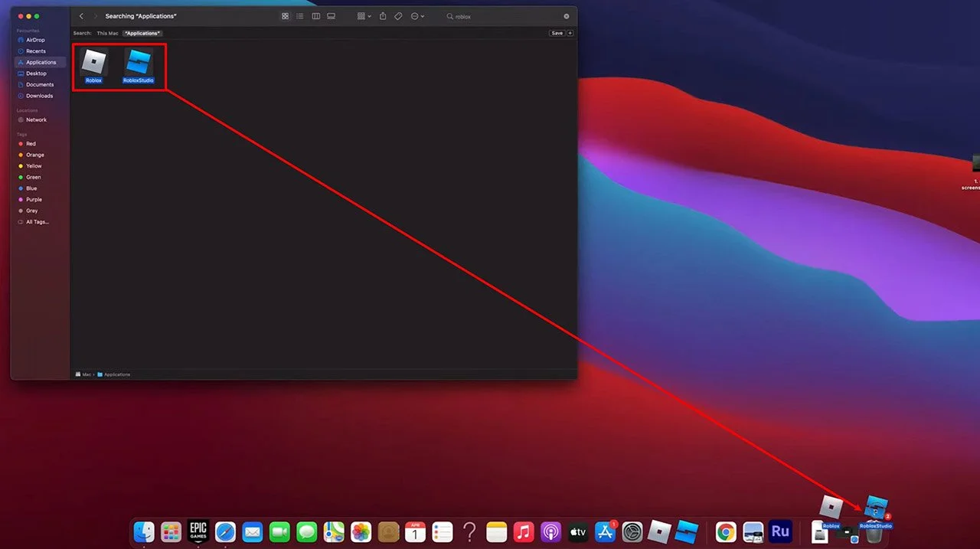Open the Share toolbar button
Viewport: 980px width, 549px height.
point(383,16)
